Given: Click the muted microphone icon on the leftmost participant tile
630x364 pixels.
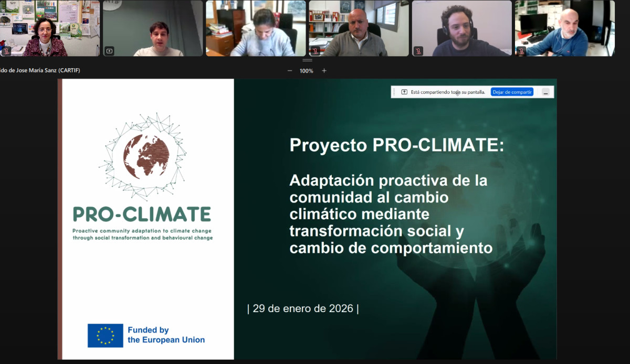Looking at the screenshot, I should tap(6, 51).
